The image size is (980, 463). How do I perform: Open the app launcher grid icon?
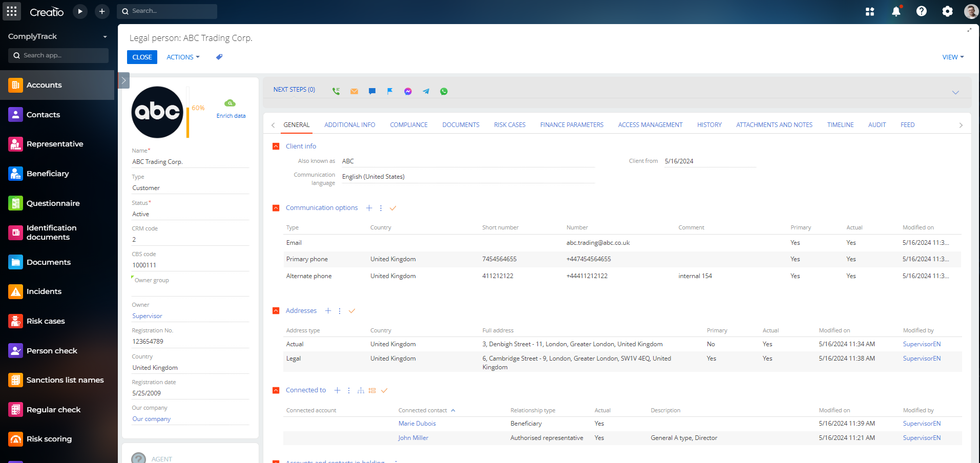coord(12,11)
